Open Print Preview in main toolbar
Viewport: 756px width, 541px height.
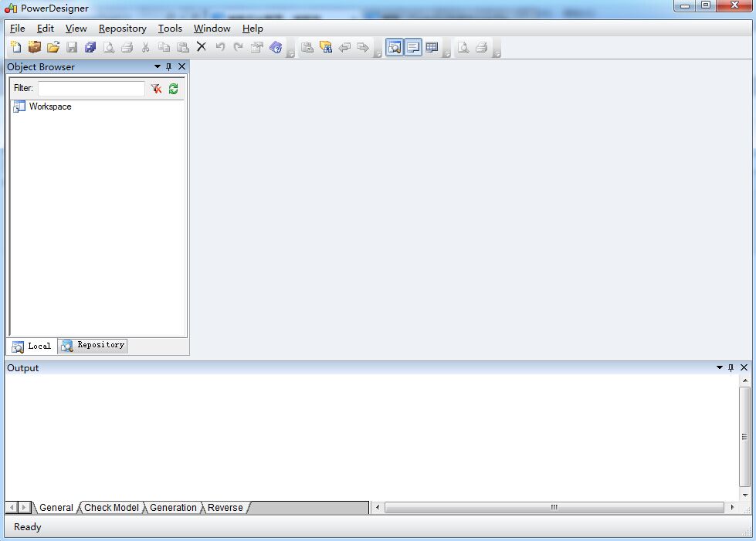click(x=109, y=47)
